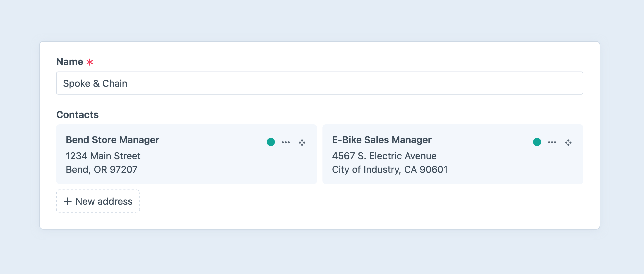Screen dimensions: 644x274
Task: Click the New address button
Action: 98,201
